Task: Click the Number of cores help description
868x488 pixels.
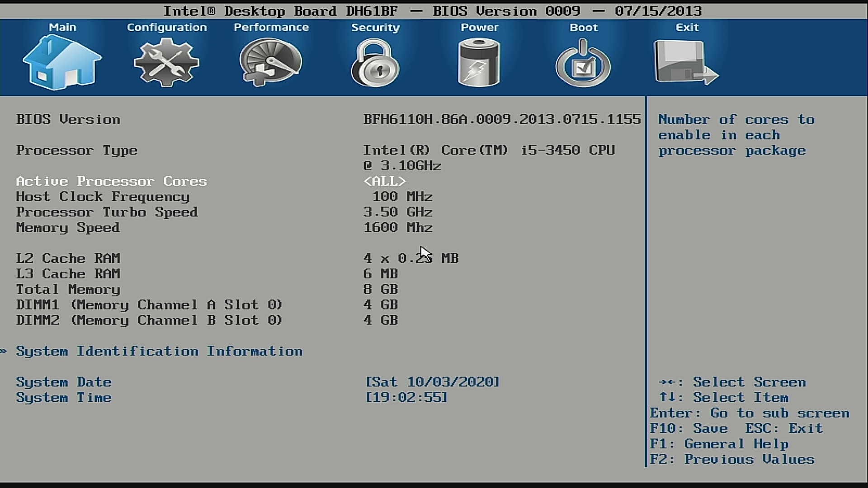Action: pyautogui.click(x=736, y=135)
